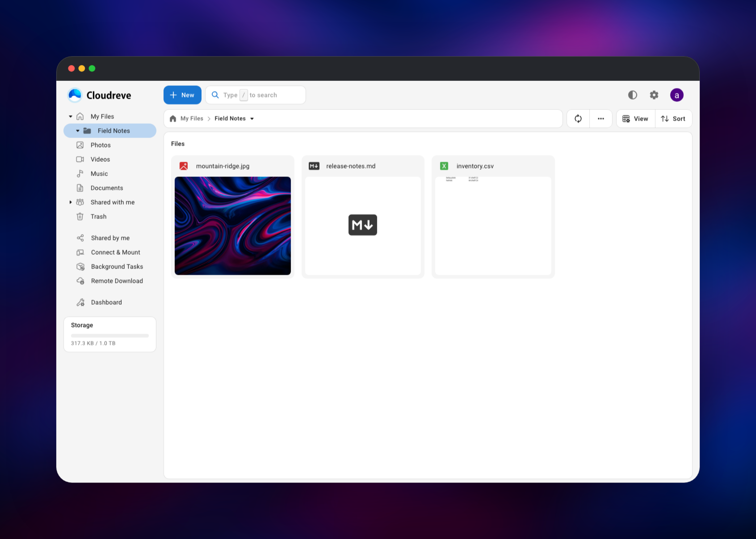Click the Field Notes folder icon in sidebar

(x=87, y=131)
